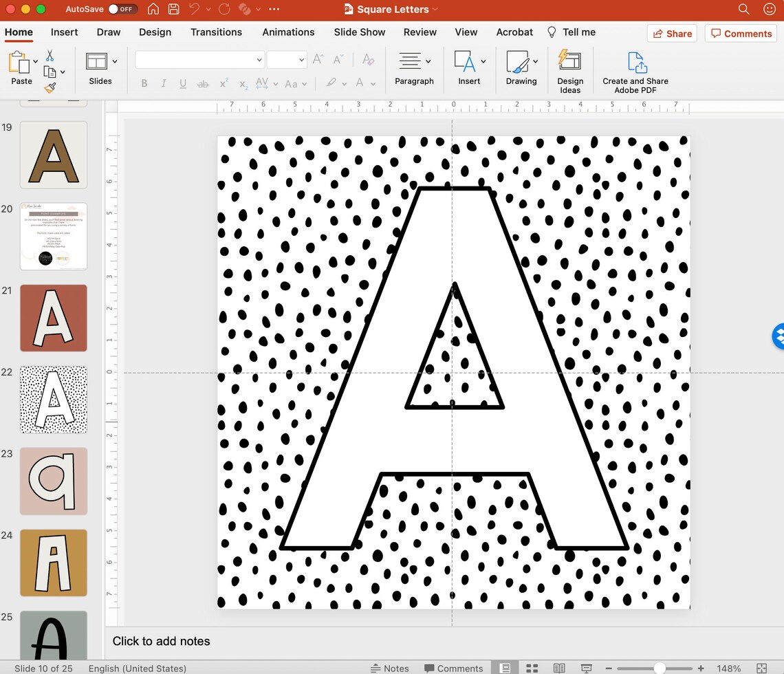Toggle Normal view button in status bar

click(x=505, y=668)
